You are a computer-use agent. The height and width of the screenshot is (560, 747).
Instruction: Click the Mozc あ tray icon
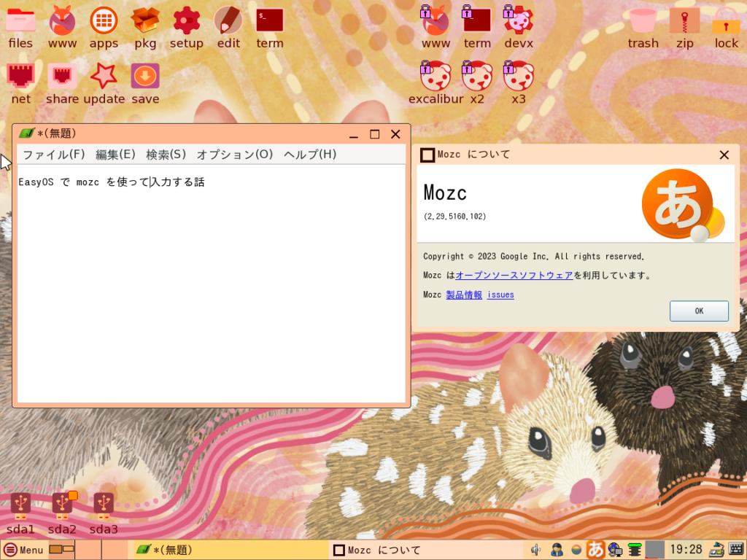595,550
